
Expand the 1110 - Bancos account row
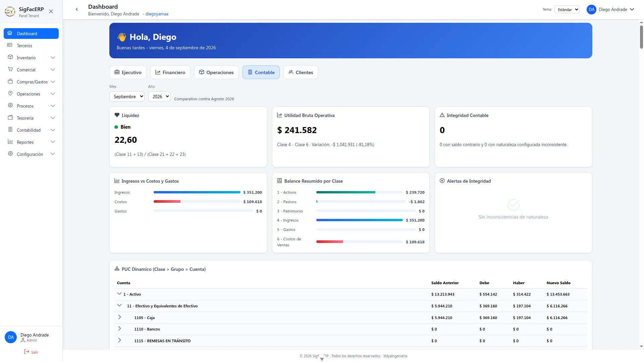click(x=119, y=329)
